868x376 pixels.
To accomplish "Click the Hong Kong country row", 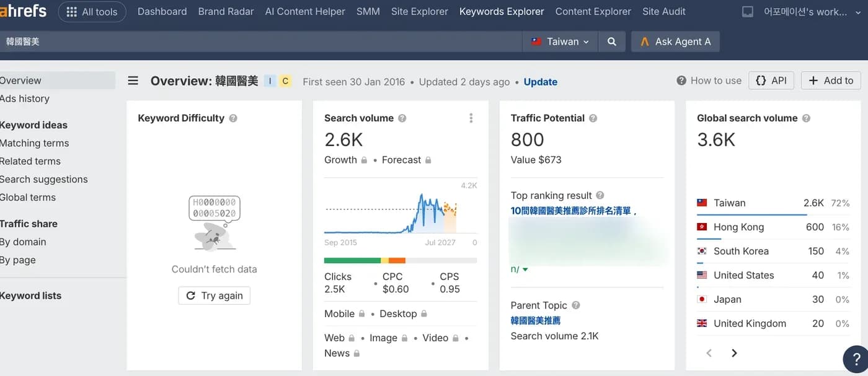I will click(x=773, y=227).
